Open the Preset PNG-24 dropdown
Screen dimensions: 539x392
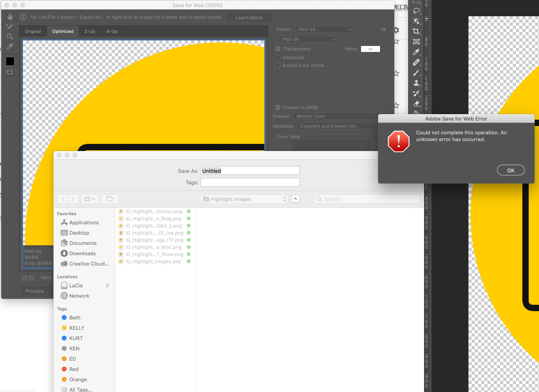point(325,29)
